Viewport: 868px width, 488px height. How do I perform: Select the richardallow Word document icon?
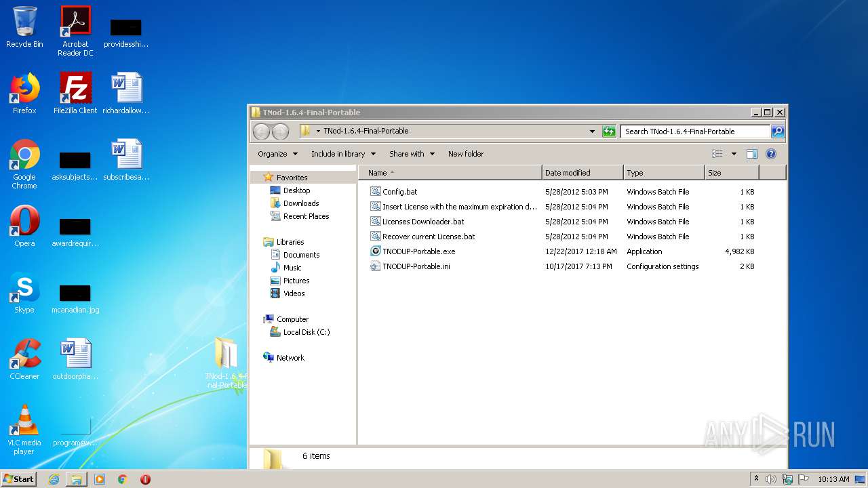click(x=126, y=94)
